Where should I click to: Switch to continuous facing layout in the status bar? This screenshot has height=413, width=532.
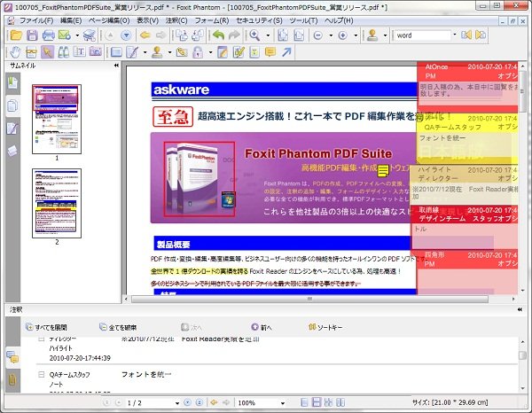pos(340,402)
